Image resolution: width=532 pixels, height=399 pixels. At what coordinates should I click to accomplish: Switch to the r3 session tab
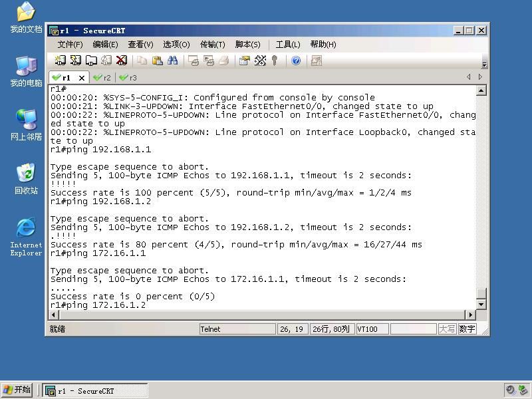click(x=128, y=78)
